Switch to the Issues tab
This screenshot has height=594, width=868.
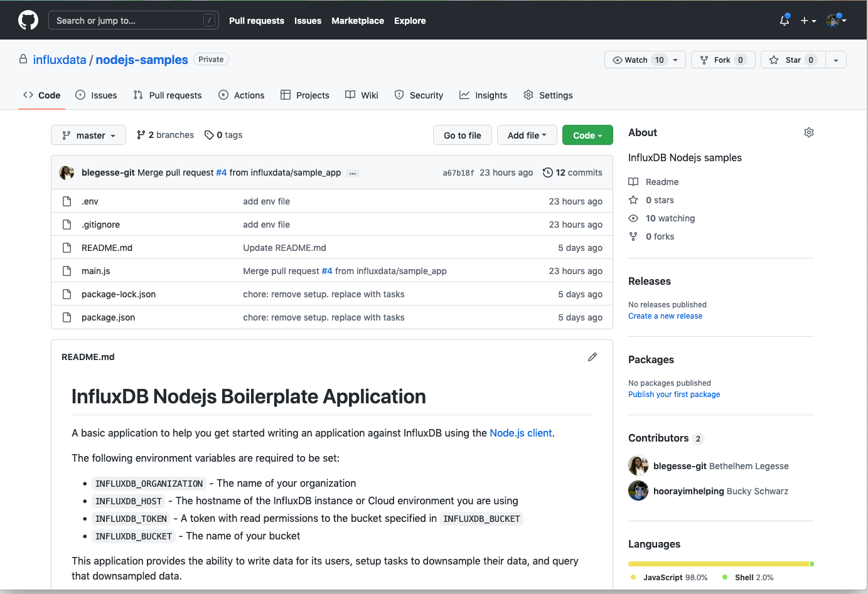click(96, 95)
